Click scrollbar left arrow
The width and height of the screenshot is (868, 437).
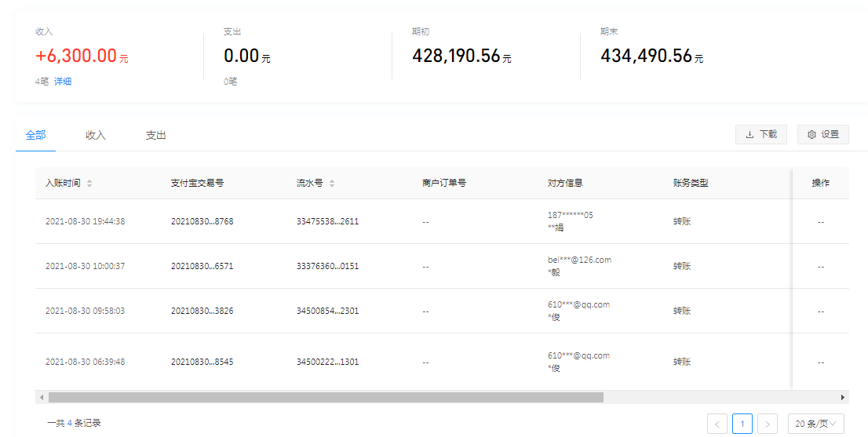pos(40,398)
